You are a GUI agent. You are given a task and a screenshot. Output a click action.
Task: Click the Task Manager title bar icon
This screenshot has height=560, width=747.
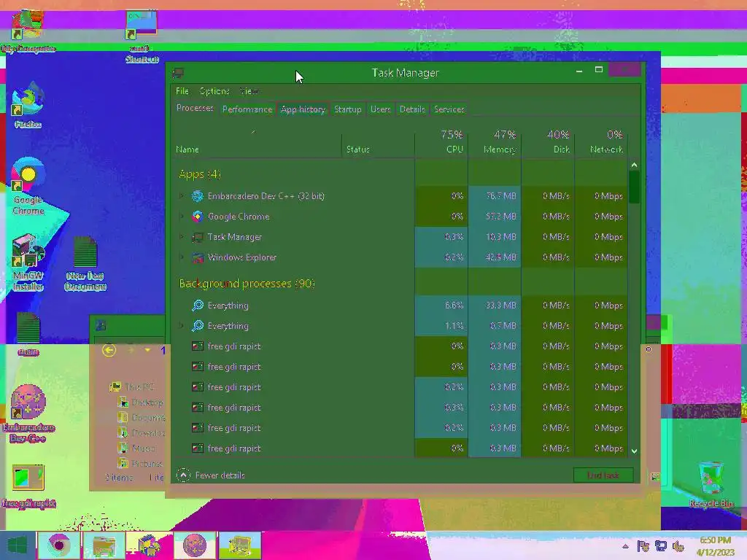click(x=178, y=73)
